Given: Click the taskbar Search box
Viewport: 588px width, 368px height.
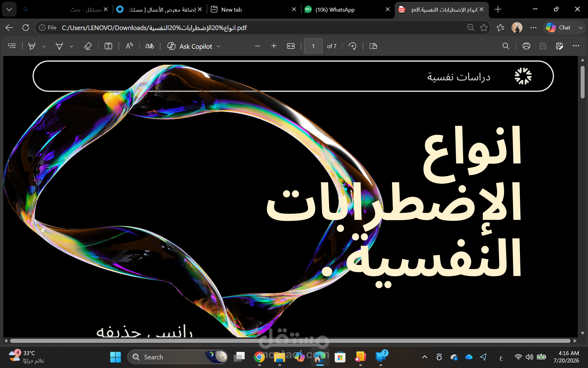Looking at the screenshot, I should coord(178,357).
